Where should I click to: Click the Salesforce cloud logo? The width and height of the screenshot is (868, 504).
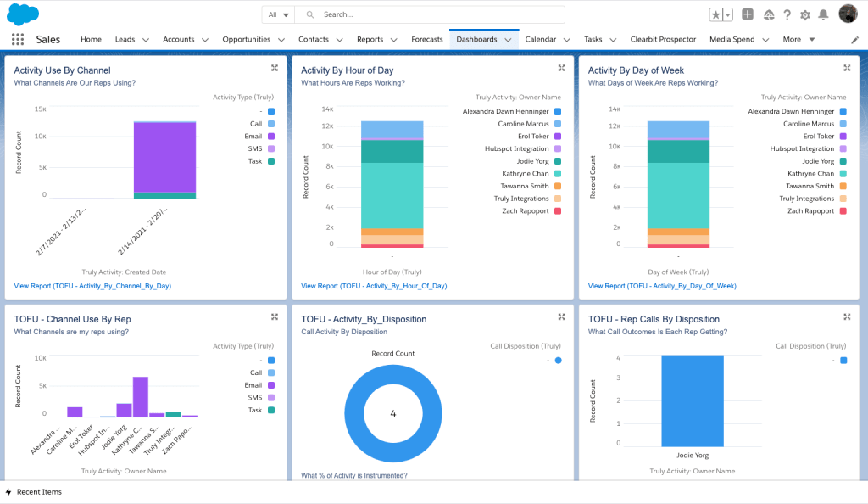click(22, 14)
